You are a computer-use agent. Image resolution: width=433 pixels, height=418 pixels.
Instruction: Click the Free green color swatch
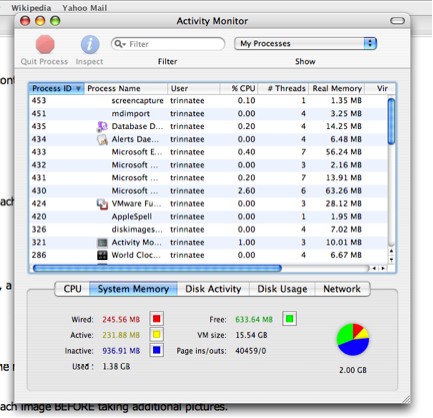289,319
